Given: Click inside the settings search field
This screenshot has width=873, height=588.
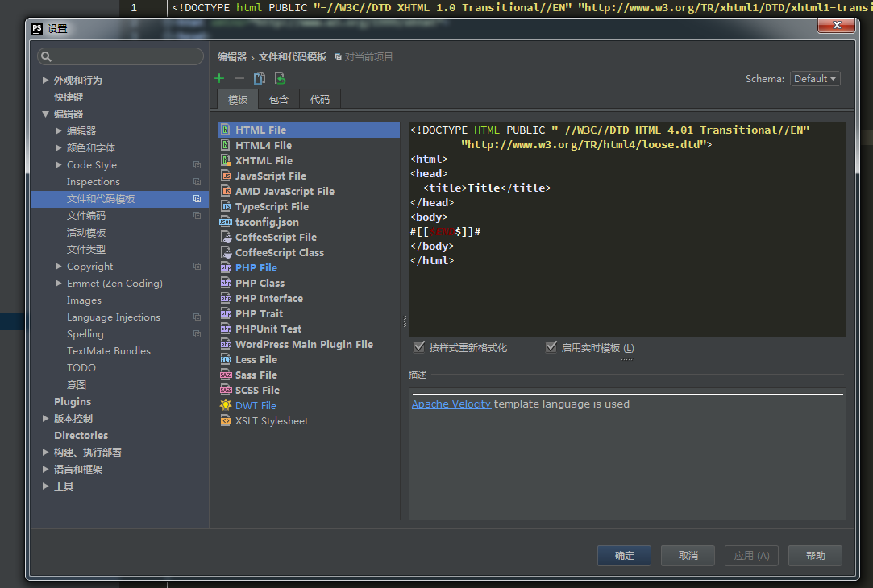Looking at the screenshot, I should (120, 56).
